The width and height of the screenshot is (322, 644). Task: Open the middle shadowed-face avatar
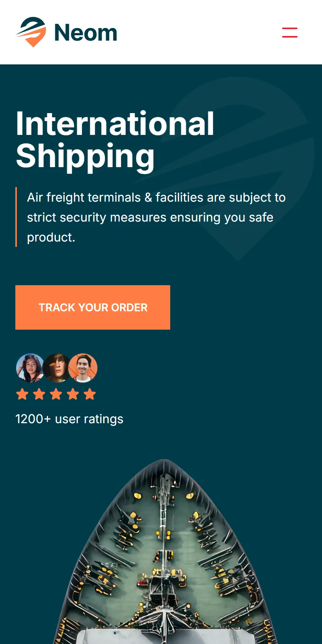(x=57, y=368)
